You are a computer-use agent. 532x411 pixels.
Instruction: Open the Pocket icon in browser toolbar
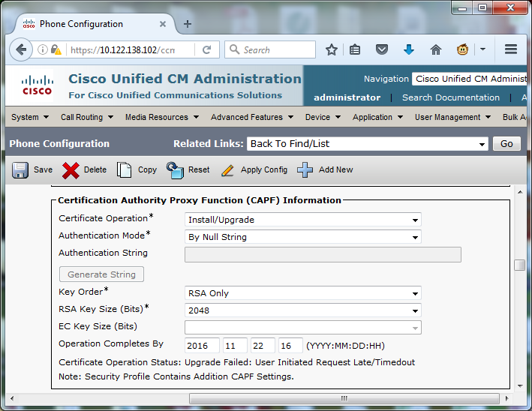[x=382, y=49]
